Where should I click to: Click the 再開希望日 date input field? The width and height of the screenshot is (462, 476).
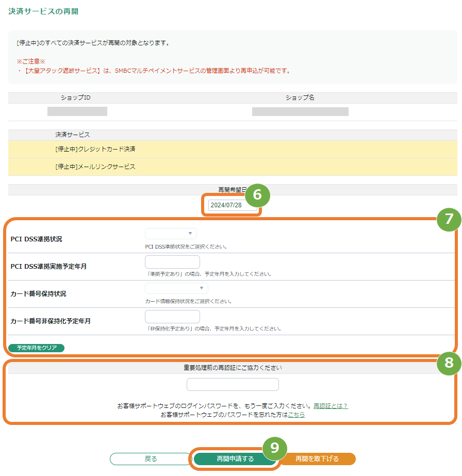click(233, 205)
